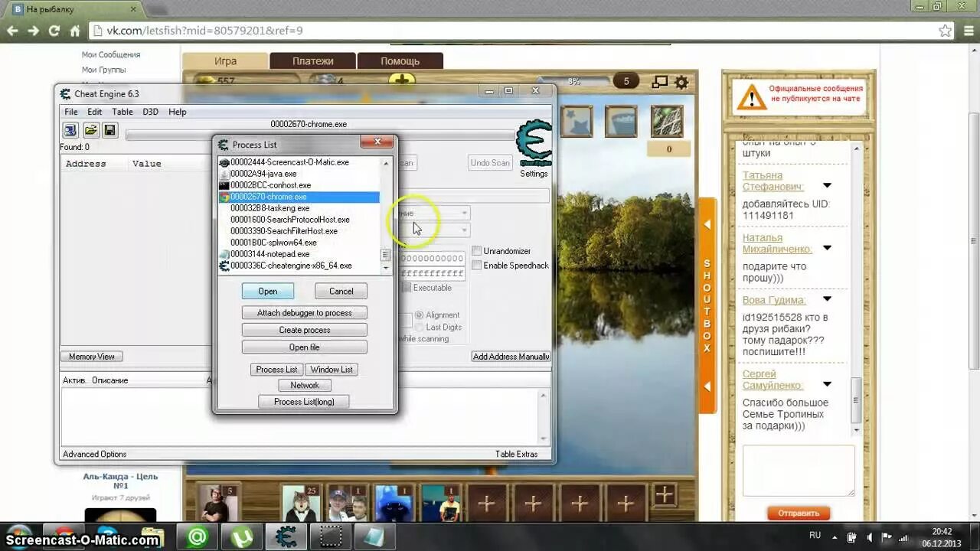
Task: Click the Open Process computer icon in Cheat Engine
Action: tap(70, 130)
